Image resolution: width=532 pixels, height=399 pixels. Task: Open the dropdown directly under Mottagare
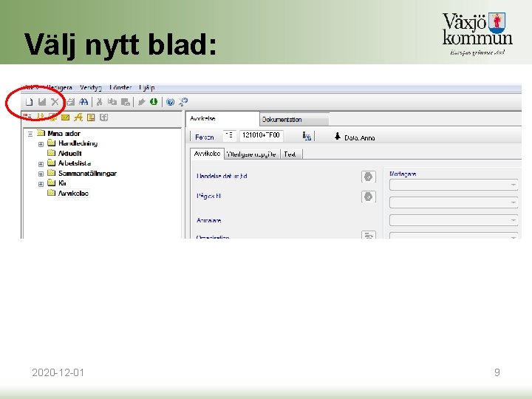(454, 185)
